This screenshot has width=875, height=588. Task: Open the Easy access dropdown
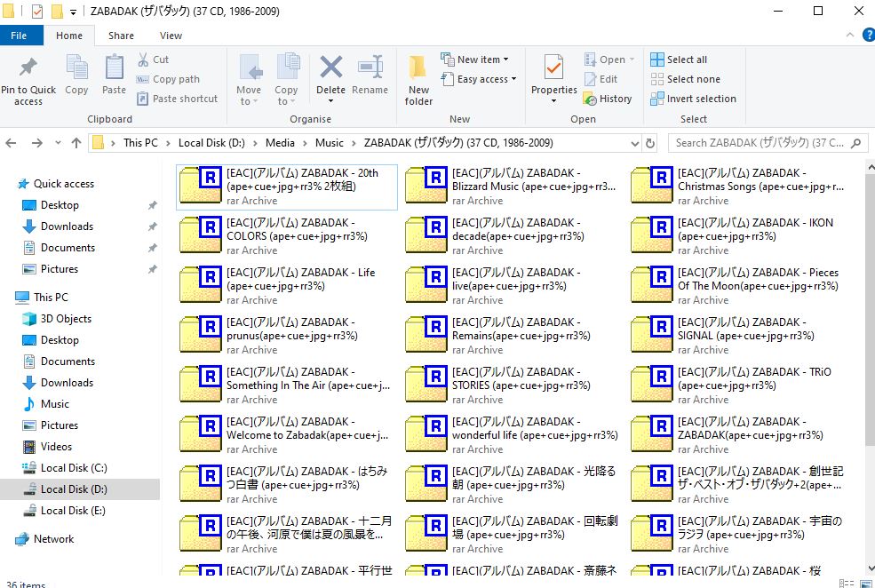[x=479, y=79]
